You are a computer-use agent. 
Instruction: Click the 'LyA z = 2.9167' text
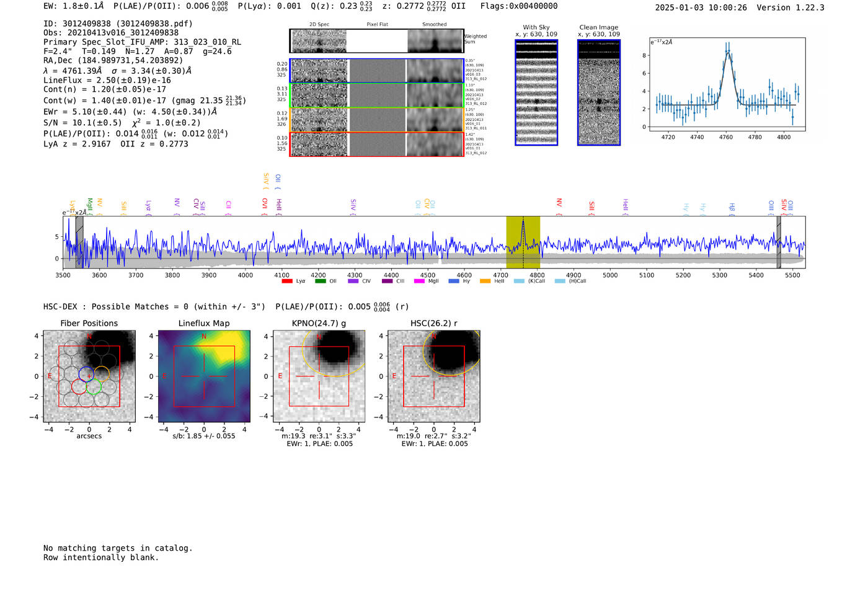[77, 144]
